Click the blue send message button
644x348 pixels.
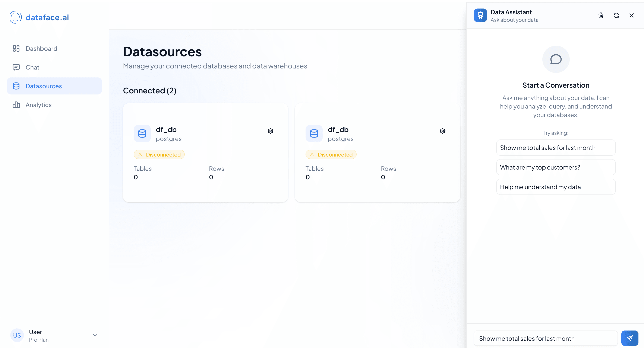click(629, 338)
